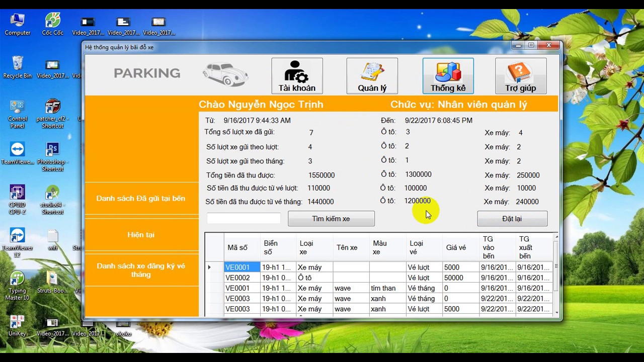Select the Struts-Boo... file icon
Screen dimensions: 644x362
(x=52, y=283)
